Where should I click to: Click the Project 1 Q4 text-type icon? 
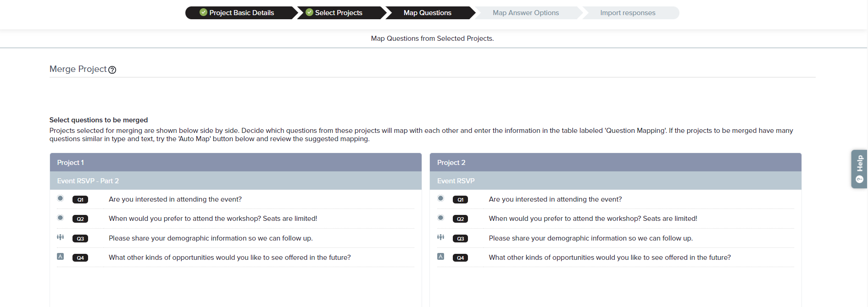tap(60, 257)
